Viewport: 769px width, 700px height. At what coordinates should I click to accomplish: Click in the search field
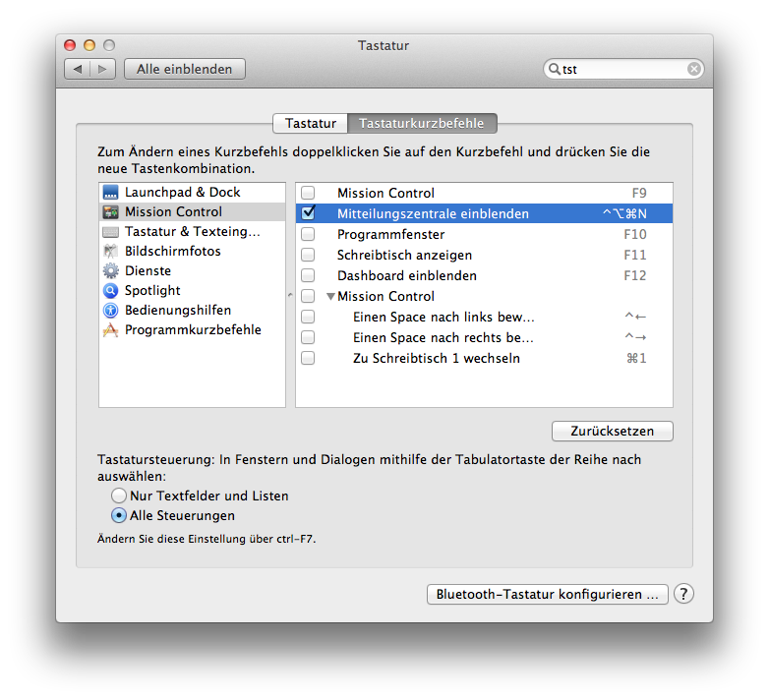pos(622,69)
